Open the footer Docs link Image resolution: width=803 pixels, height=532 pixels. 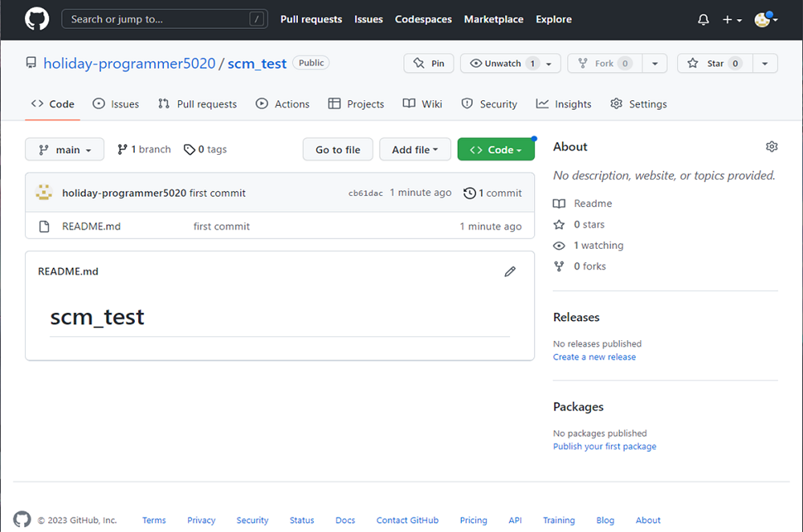tap(345, 520)
